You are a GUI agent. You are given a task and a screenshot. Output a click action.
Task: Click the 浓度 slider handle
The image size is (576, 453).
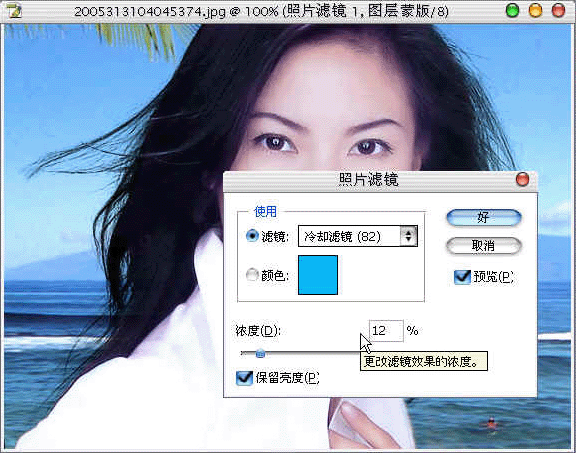coord(260,353)
